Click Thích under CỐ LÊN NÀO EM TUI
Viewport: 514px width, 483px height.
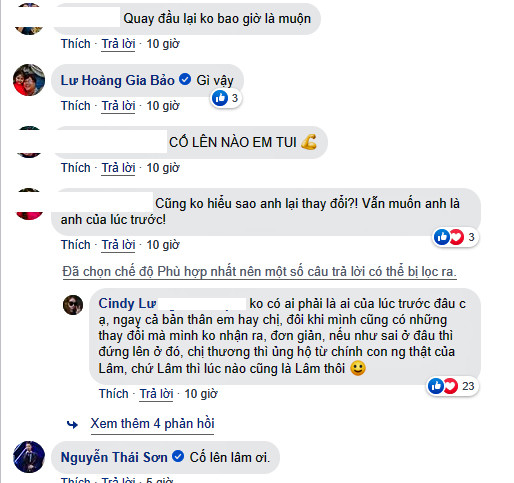(76, 168)
